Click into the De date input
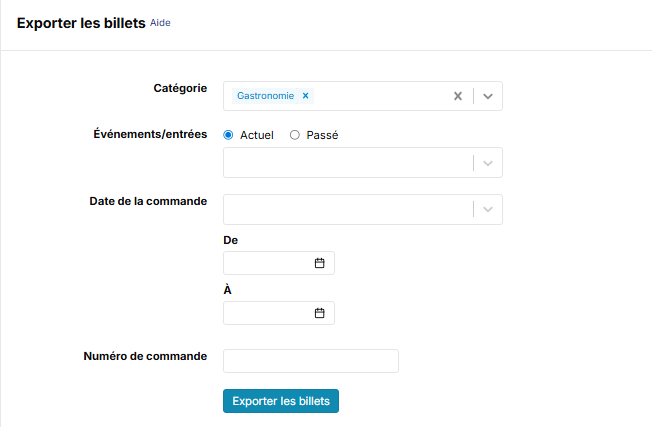This screenshot has width=652, height=427. click(x=266, y=263)
